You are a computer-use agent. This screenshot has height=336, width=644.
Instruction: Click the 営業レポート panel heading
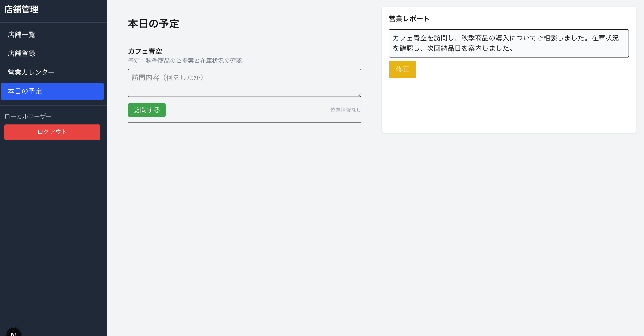tap(409, 19)
